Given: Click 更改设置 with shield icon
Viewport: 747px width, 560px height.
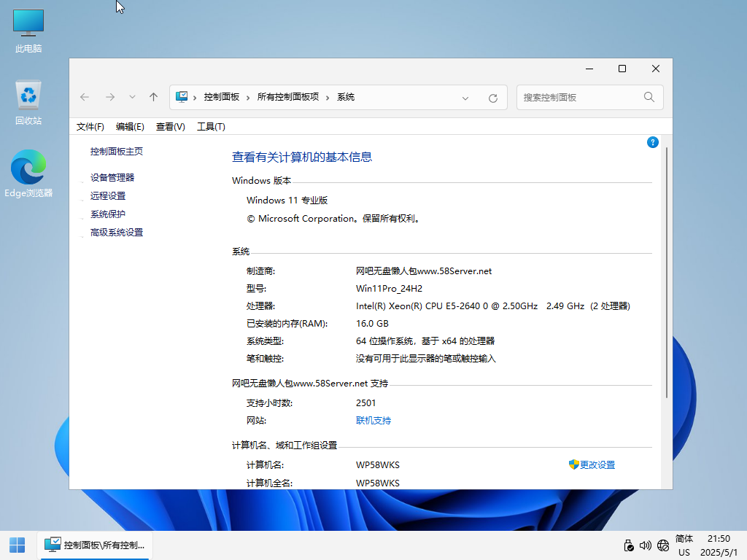Looking at the screenshot, I should (x=592, y=464).
